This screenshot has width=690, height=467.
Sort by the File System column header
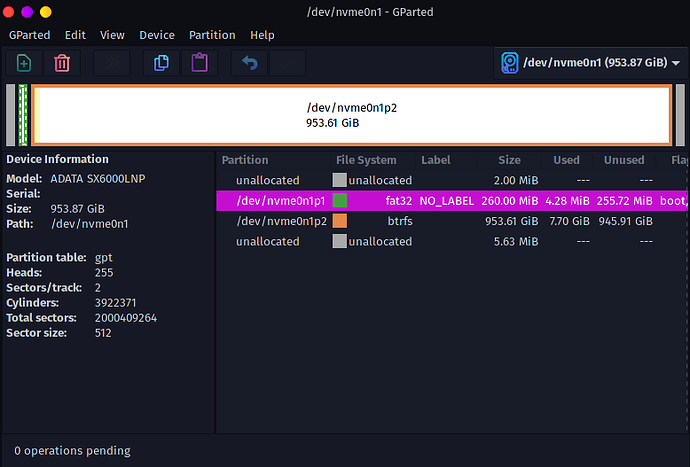click(x=366, y=160)
